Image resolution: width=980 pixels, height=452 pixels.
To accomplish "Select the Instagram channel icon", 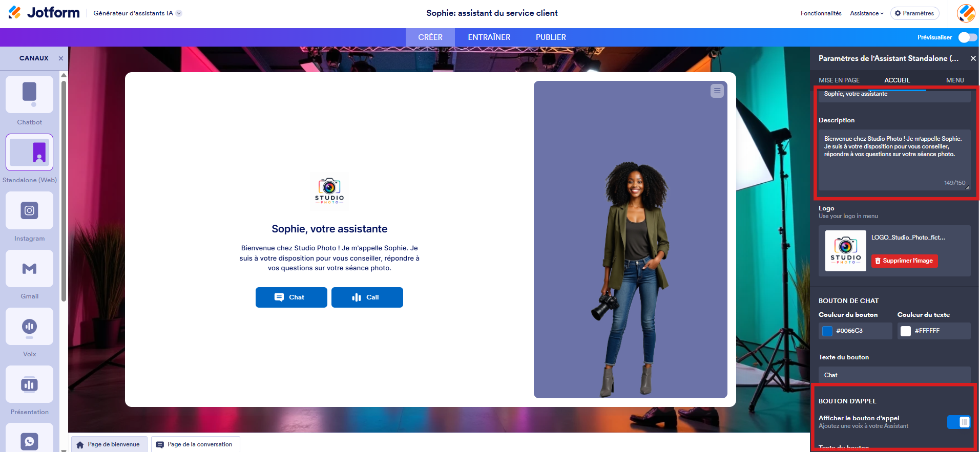I will pyautogui.click(x=29, y=210).
